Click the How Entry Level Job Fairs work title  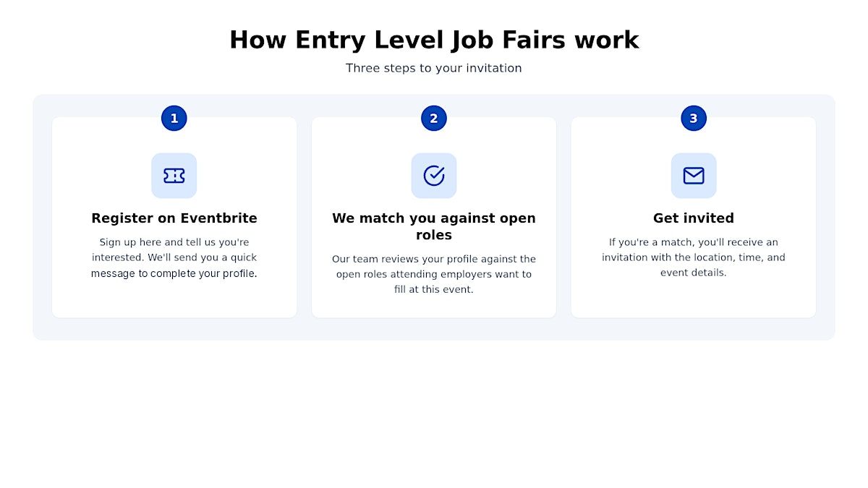pyautogui.click(x=434, y=40)
